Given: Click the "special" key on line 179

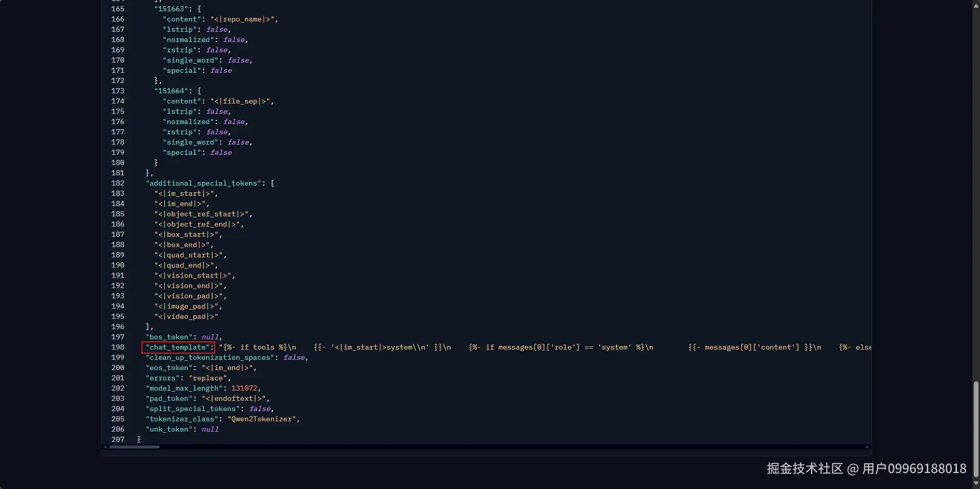Looking at the screenshot, I should click(x=182, y=153).
